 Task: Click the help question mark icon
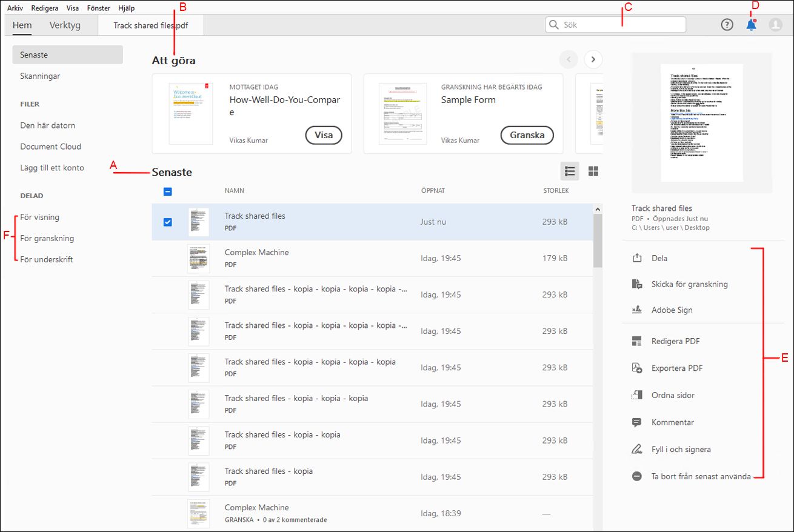(727, 25)
